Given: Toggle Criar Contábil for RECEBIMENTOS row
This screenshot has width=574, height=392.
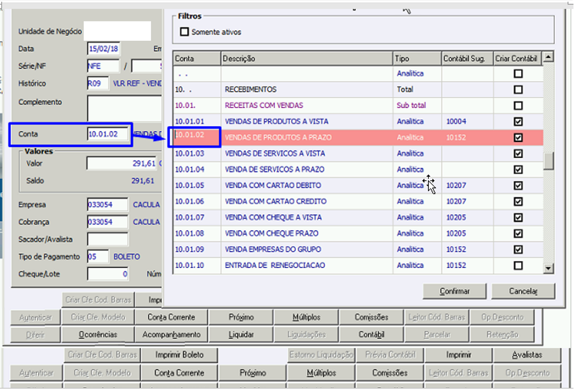Looking at the screenshot, I should (x=518, y=90).
